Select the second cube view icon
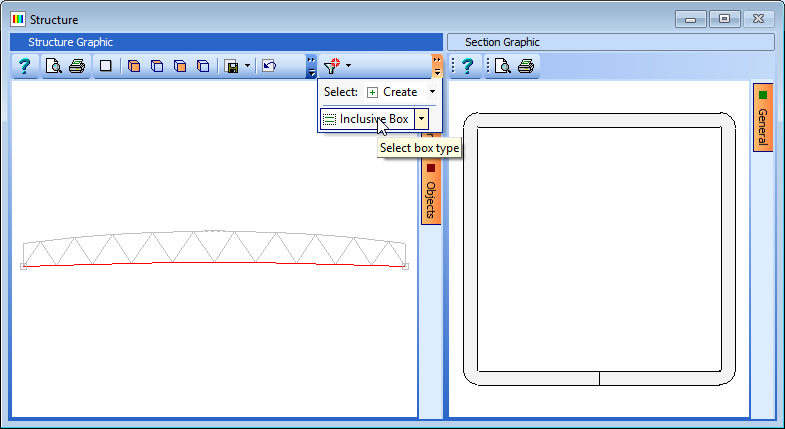This screenshot has width=785, height=429. [x=157, y=66]
